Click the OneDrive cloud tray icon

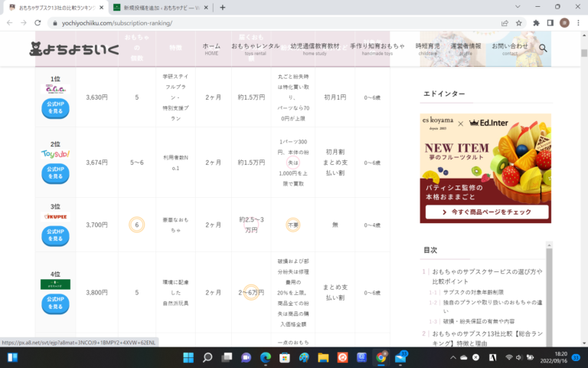click(x=464, y=357)
